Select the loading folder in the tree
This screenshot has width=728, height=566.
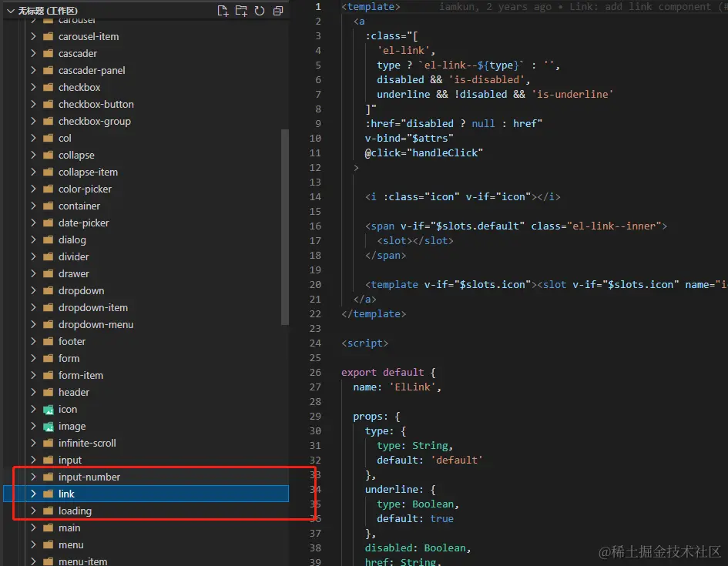(x=146, y=511)
